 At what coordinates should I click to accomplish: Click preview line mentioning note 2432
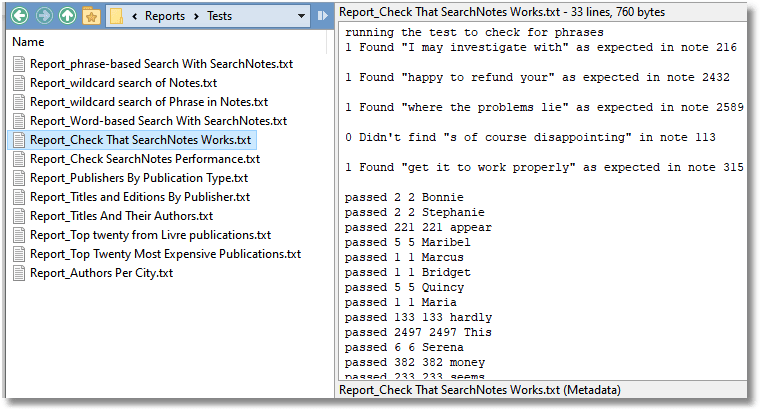click(x=537, y=77)
